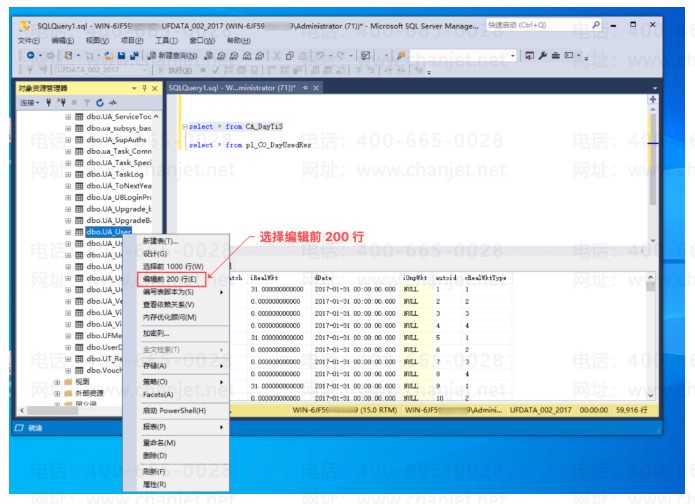
Task: Click the Disconnect icon in Object Explorer toolbar
Action: pos(61,103)
